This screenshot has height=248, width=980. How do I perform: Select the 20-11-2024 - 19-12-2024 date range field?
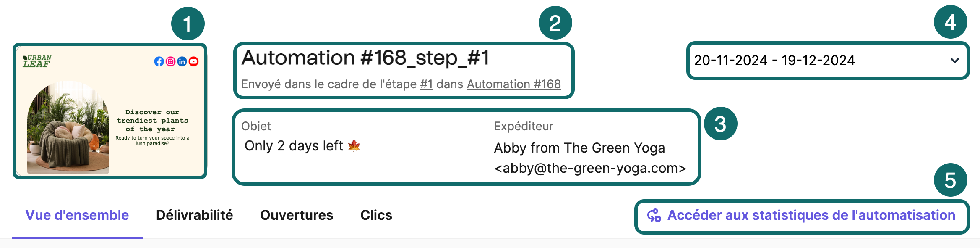click(x=828, y=61)
